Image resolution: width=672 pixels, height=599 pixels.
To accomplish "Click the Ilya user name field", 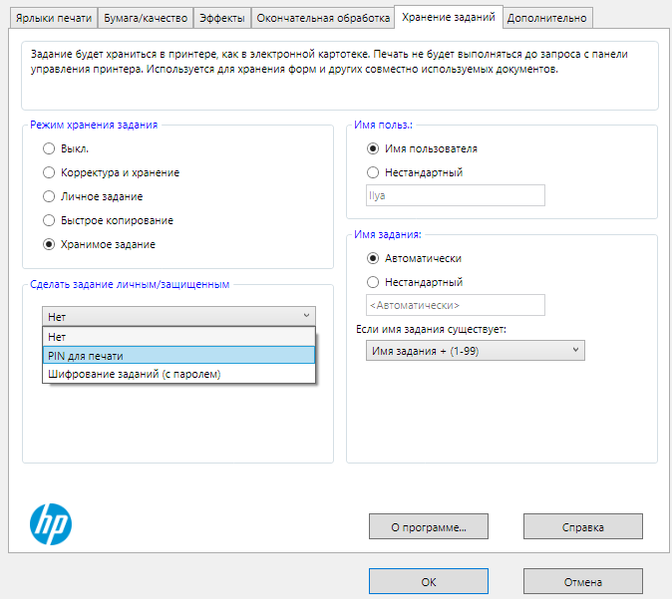I will click(x=455, y=196).
